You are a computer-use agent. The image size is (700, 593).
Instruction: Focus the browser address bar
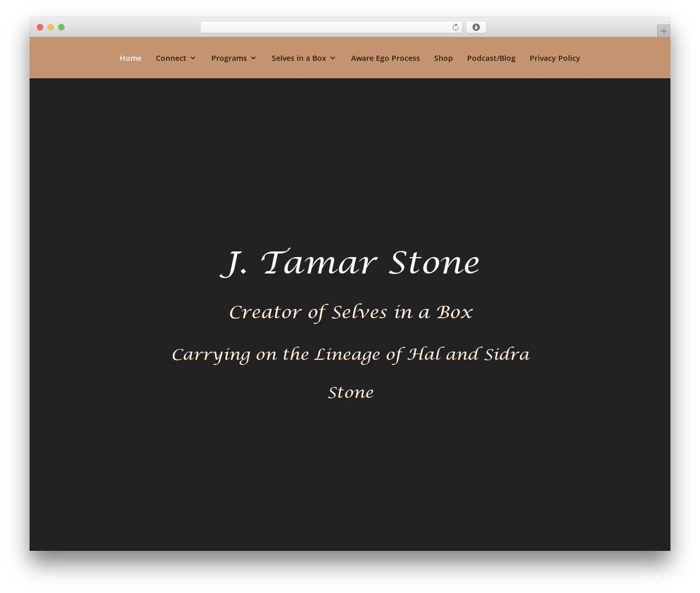click(x=331, y=27)
